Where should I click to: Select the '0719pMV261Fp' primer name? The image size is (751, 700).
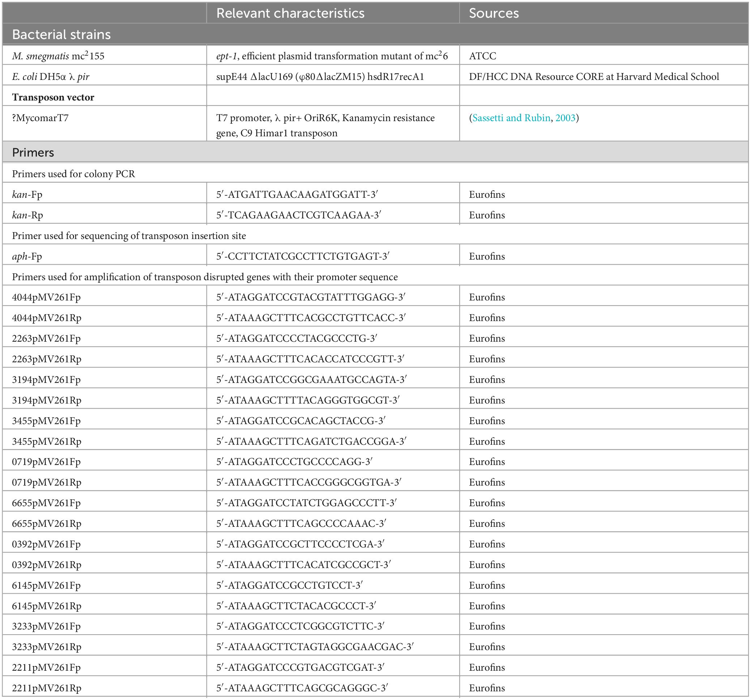[46, 462]
